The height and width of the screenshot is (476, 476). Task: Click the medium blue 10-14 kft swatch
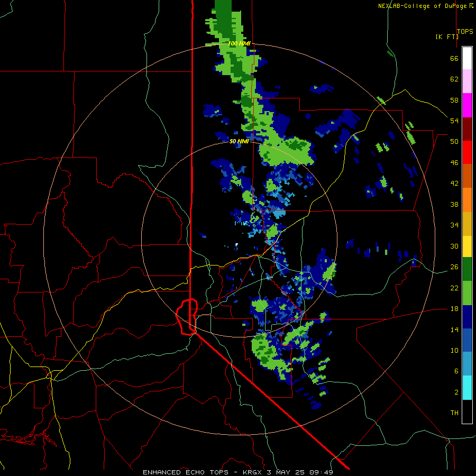pyautogui.click(x=467, y=340)
